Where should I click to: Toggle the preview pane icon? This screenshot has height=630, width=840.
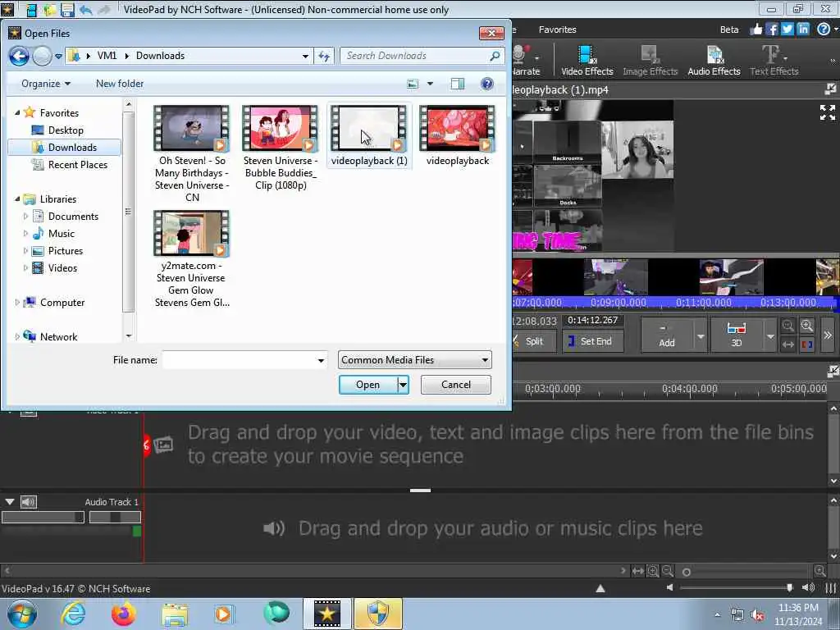(458, 84)
